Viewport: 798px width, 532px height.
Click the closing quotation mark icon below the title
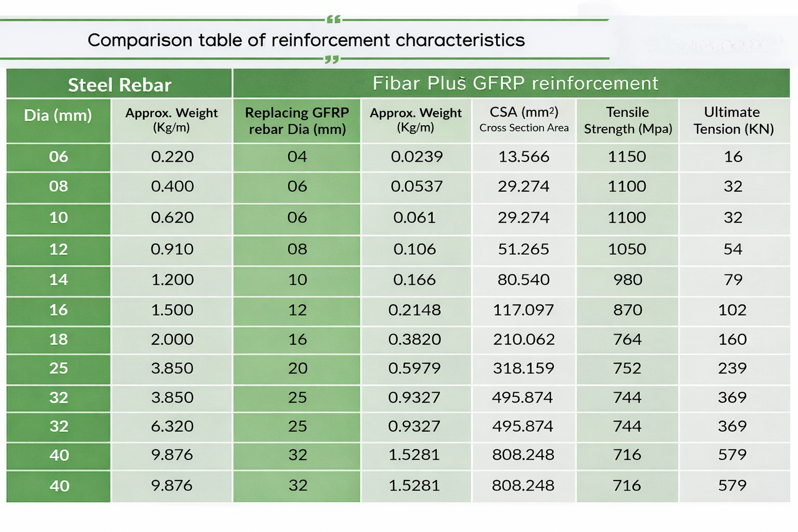pyautogui.click(x=331, y=60)
